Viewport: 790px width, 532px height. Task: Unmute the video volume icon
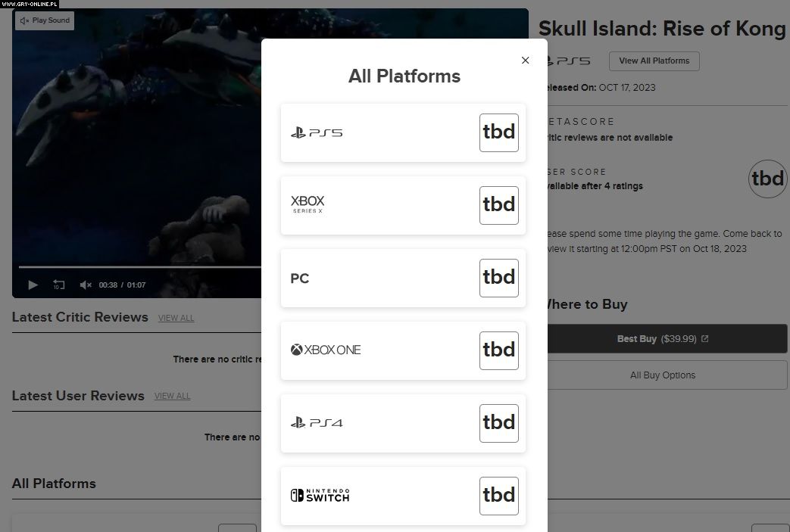click(86, 285)
